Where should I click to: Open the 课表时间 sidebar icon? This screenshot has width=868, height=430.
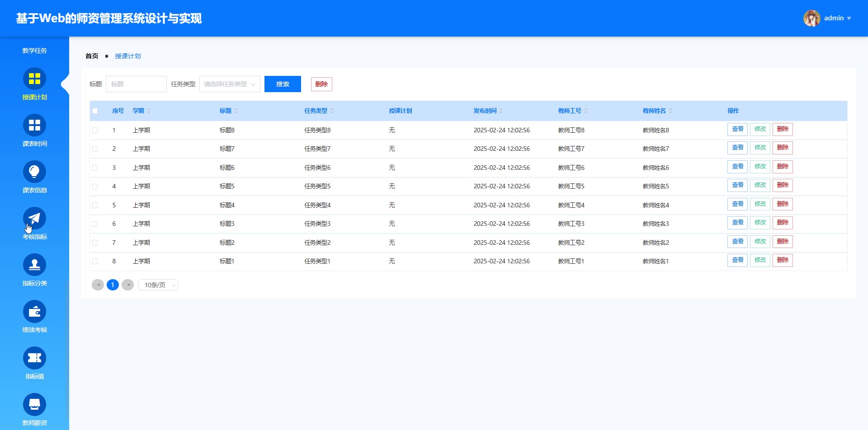pos(34,126)
